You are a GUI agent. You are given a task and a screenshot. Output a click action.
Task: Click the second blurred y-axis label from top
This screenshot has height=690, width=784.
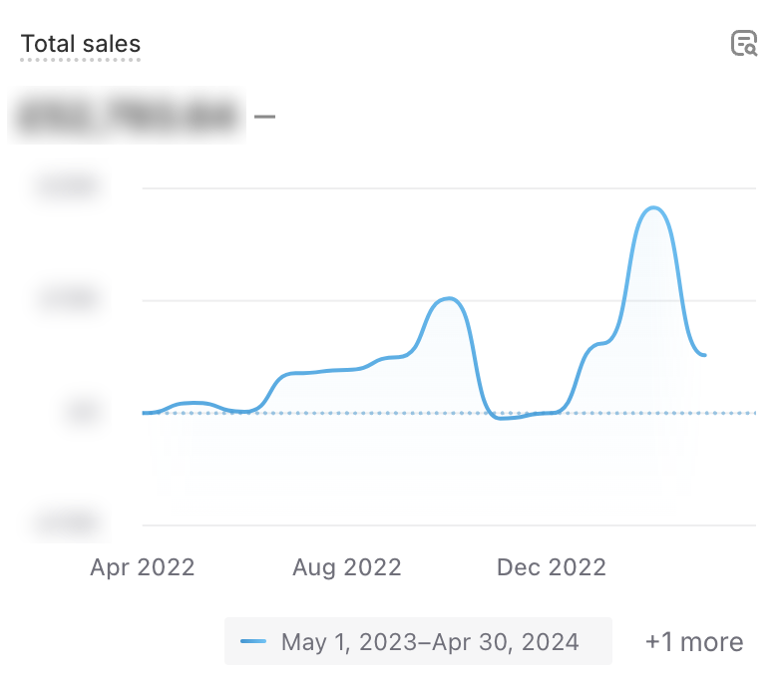point(68,300)
